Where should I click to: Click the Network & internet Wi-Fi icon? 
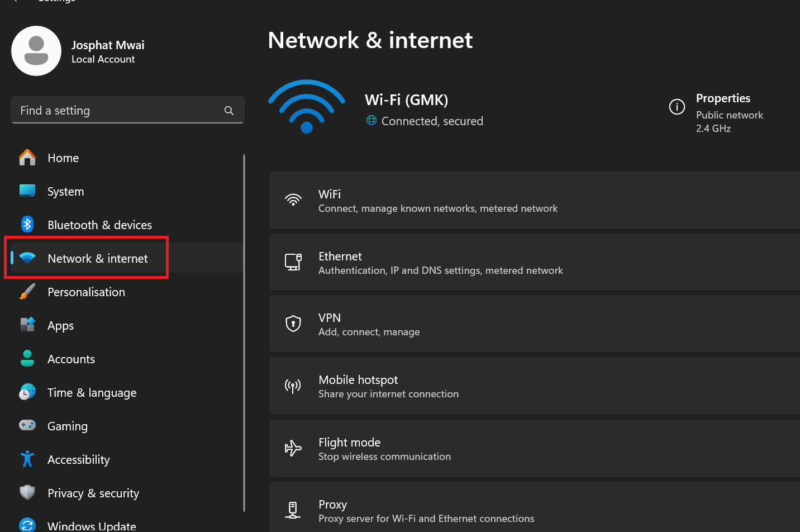point(27,258)
